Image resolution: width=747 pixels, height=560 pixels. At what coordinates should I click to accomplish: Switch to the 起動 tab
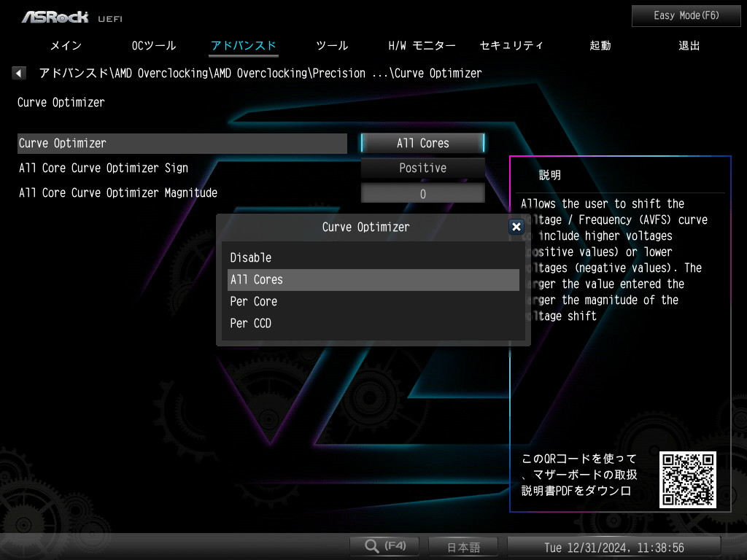tap(600, 46)
